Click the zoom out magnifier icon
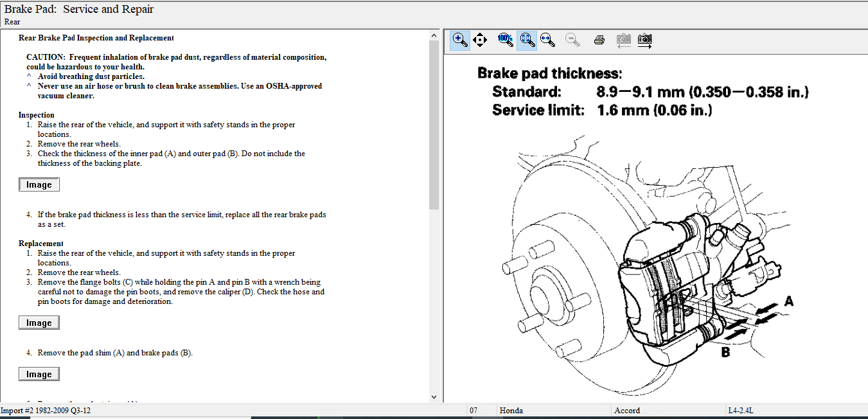Image resolution: width=868 pixels, height=419 pixels. [572, 40]
